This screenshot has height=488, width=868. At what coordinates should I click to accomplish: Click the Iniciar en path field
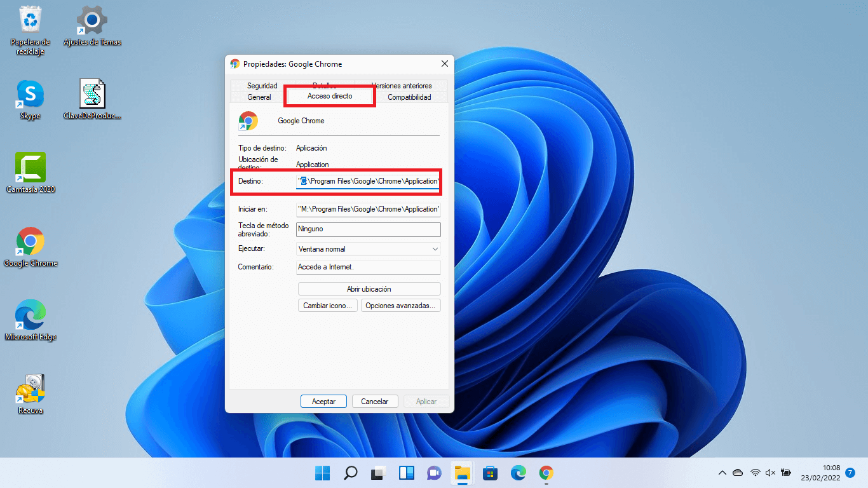(368, 209)
